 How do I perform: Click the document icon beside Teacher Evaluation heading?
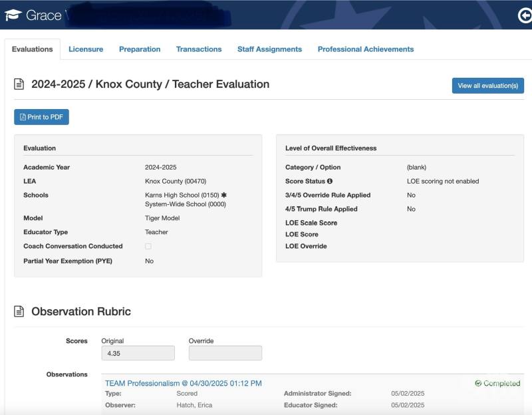point(19,84)
